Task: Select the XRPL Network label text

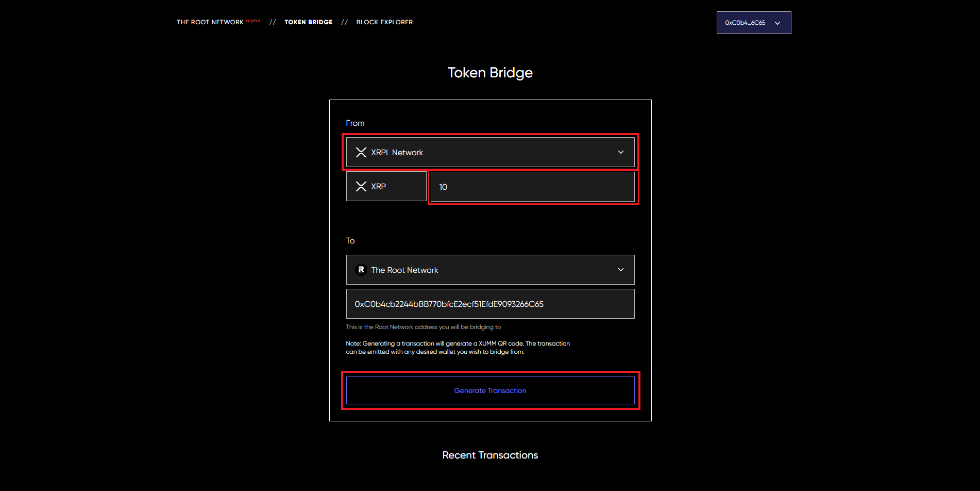Action: point(397,153)
